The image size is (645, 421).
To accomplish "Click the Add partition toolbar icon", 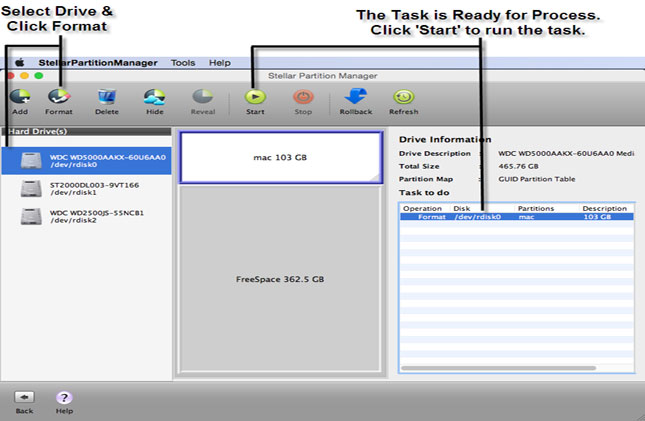I will 20,97.
